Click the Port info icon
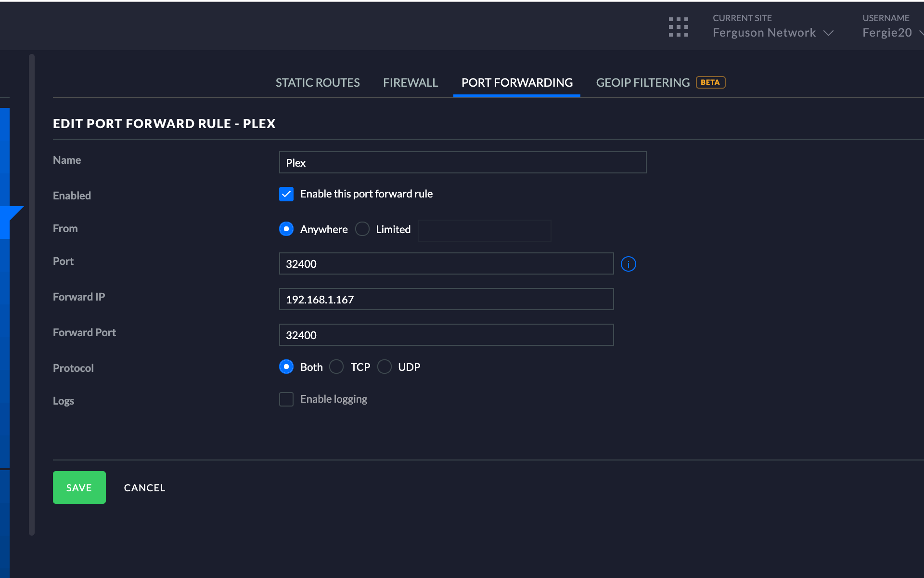The image size is (924, 578). click(x=628, y=264)
